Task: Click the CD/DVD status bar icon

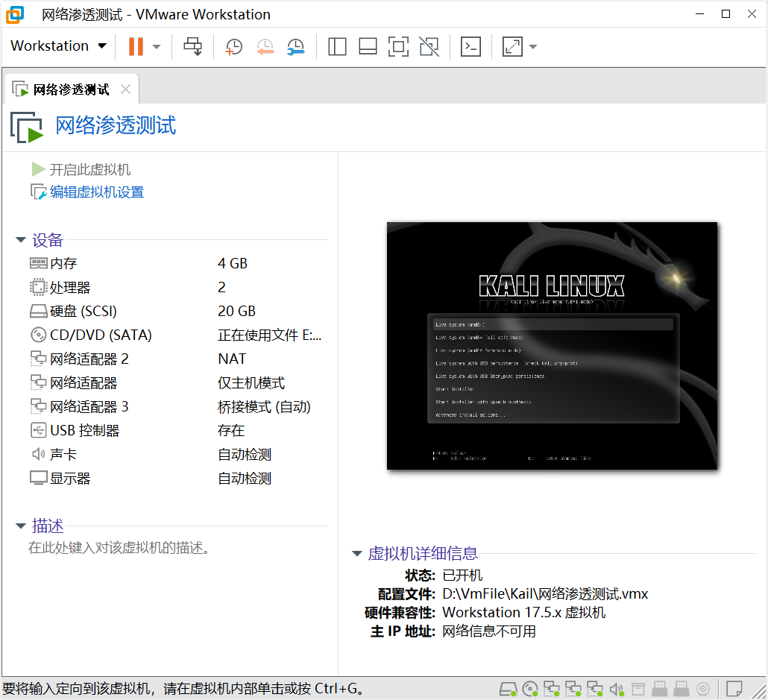Action: (x=529, y=690)
